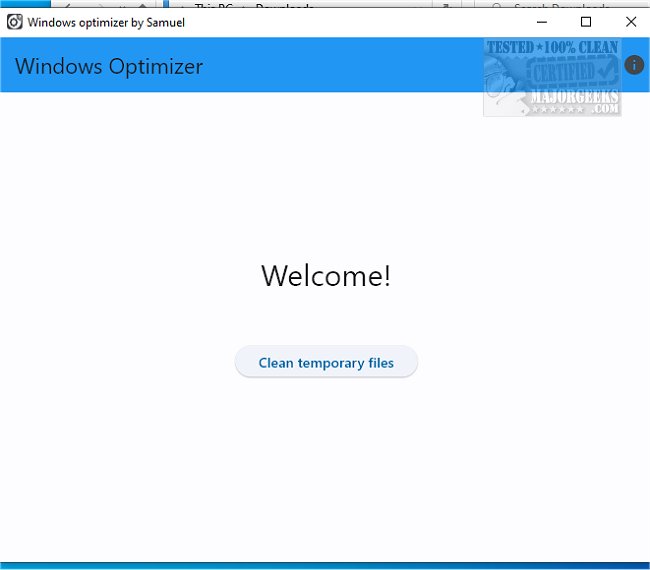Click the 'Windows optimizer by Samuel' title text
Viewport: 650px width, 570px height.
click(x=106, y=22)
